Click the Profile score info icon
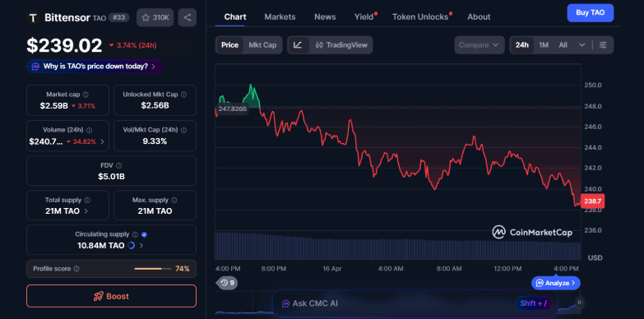The height and width of the screenshot is (319, 644). click(x=76, y=269)
